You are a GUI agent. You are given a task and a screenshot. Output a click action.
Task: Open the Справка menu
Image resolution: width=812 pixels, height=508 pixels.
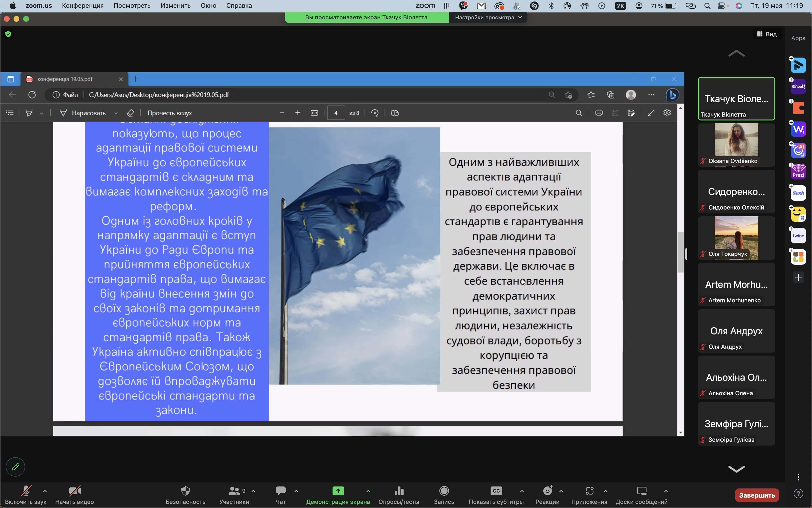point(239,6)
